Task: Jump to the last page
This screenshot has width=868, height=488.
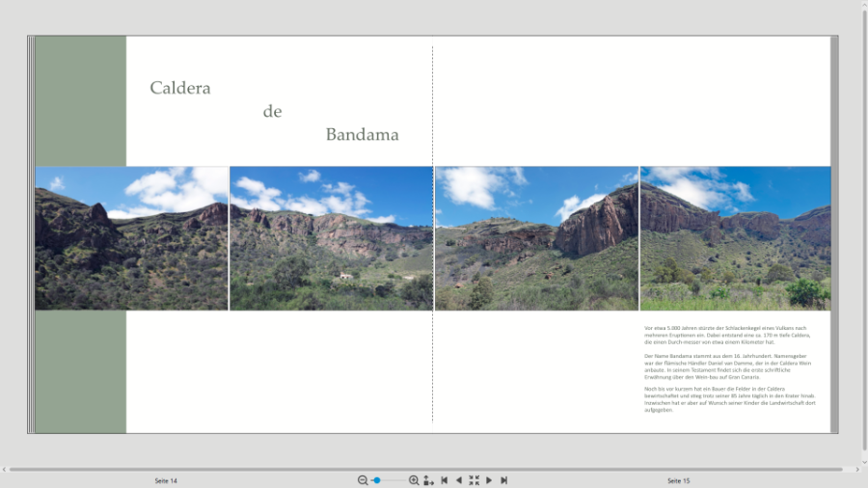Action: [504, 480]
